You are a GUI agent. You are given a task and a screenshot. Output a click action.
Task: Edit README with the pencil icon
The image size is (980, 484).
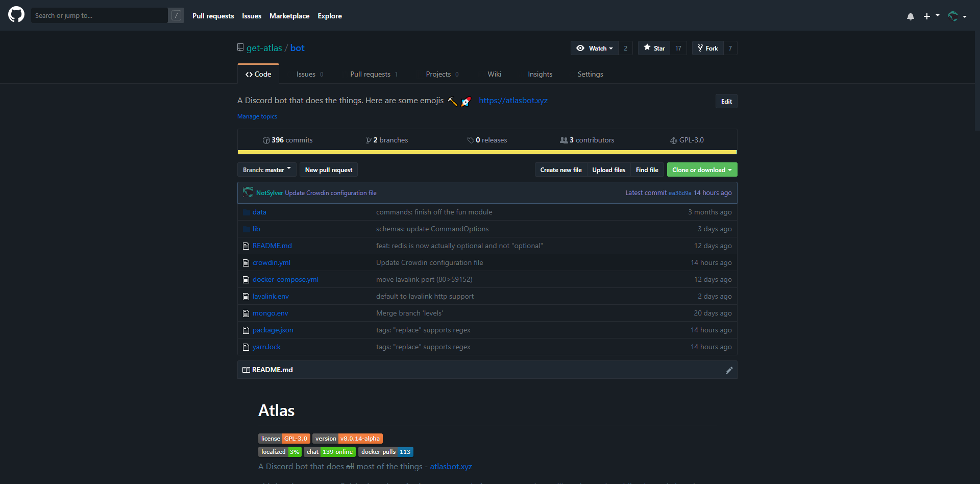tap(729, 370)
